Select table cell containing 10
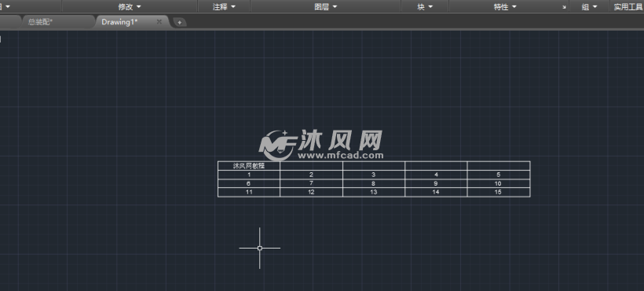 click(499, 183)
